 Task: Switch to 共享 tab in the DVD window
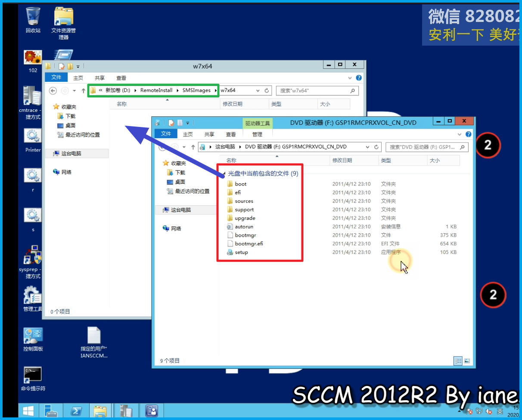coord(209,134)
